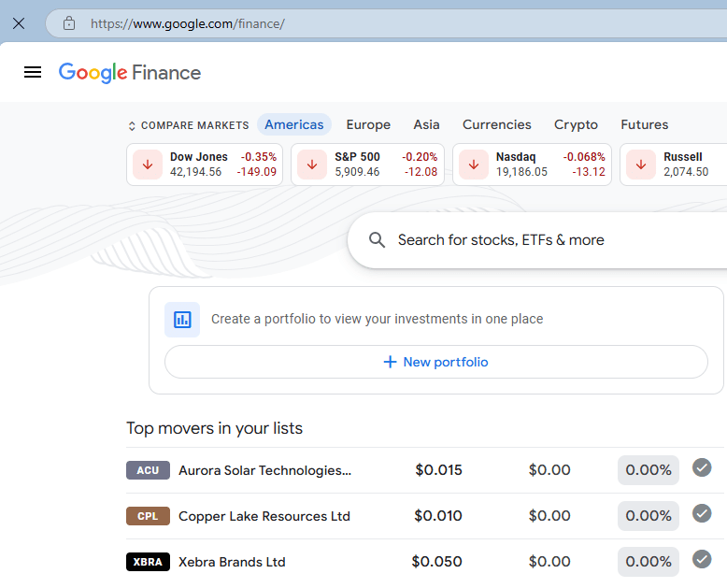Viewport: 727px width, 588px height.
Task: Click the Dow Jones down-arrow icon
Action: (x=148, y=165)
